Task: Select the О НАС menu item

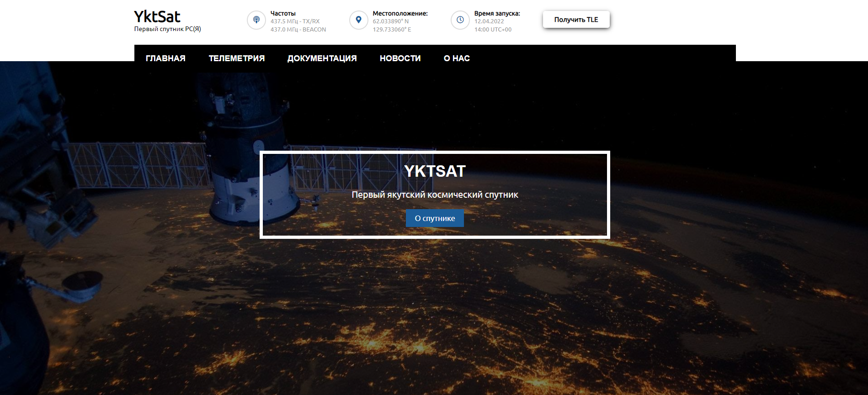Action: tap(457, 58)
